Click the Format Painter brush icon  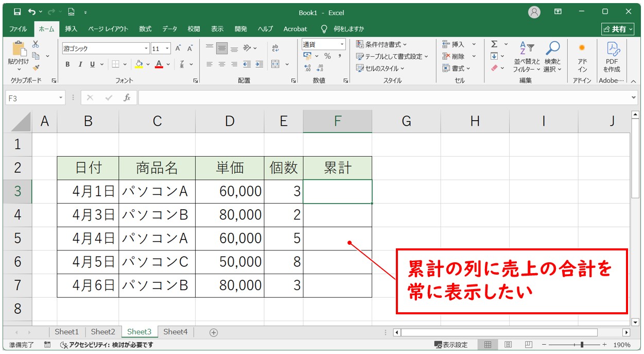coord(36,68)
